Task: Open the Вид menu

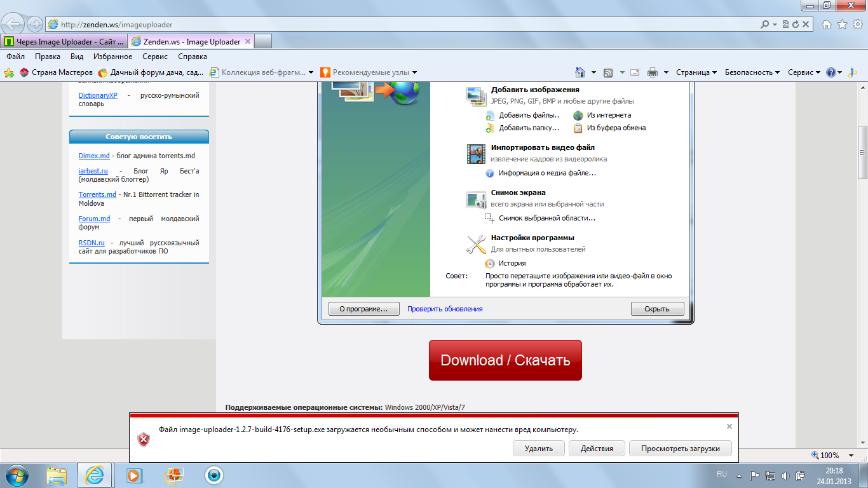Action: tap(77, 57)
